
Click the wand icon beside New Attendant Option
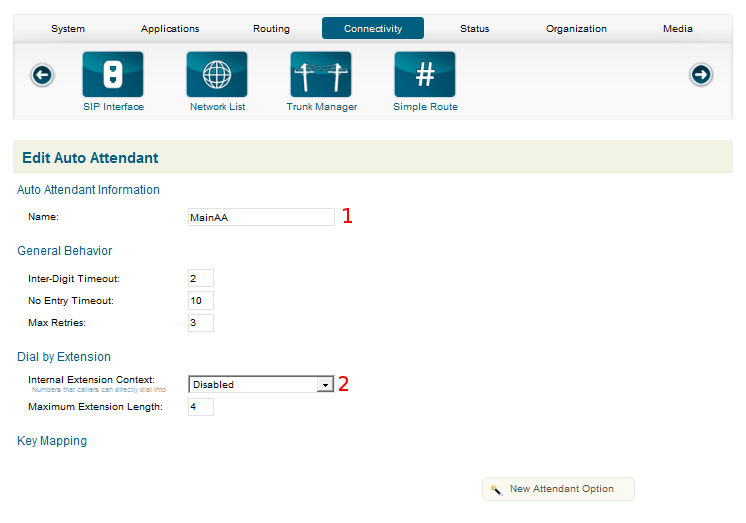[x=496, y=490]
